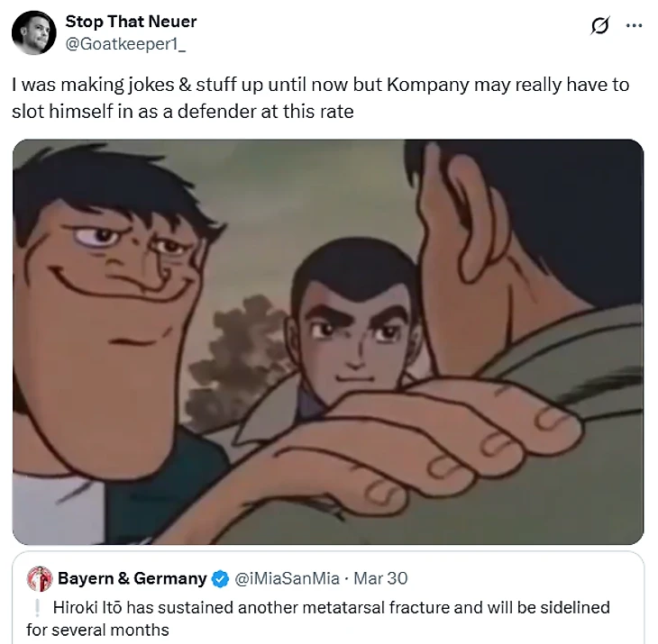This screenshot has width=658, height=644.
Task: Click the Stop That Neuer display name
Action: click(x=131, y=22)
